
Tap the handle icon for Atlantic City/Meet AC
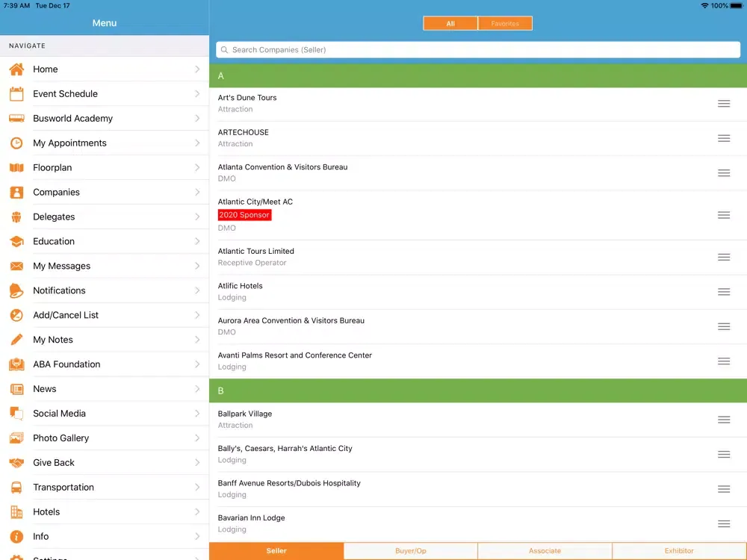click(x=724, y=215)
